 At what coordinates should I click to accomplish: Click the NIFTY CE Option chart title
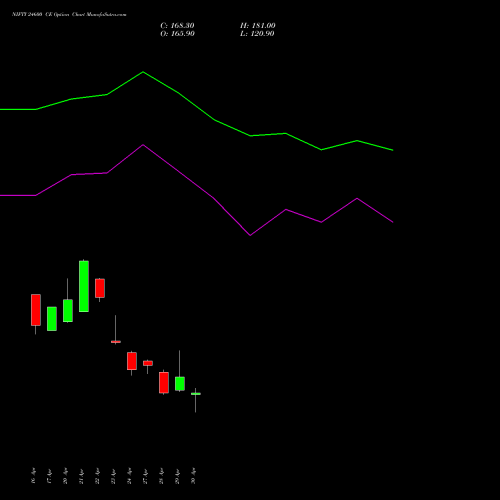click(69, 14)
